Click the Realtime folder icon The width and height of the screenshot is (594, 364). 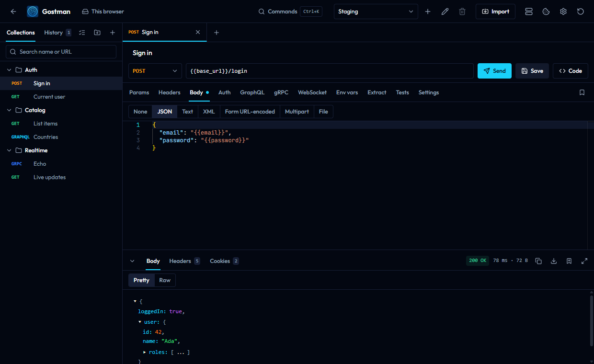tap(19, 150)
